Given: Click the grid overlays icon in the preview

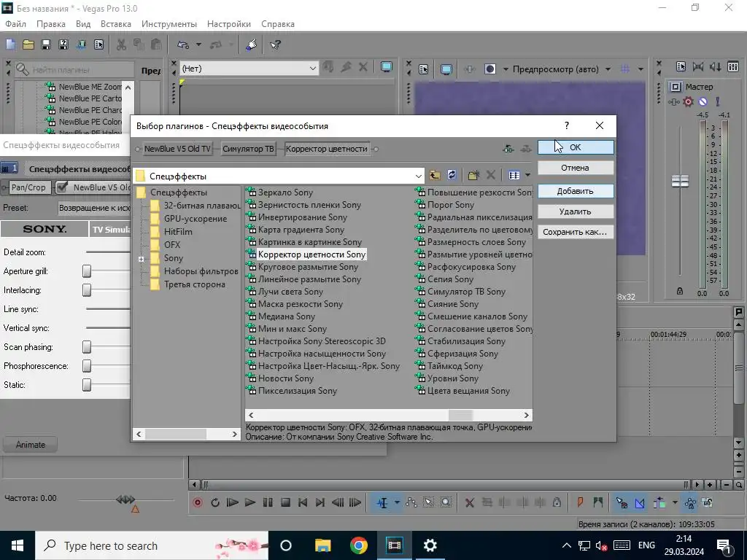Looking at the screenshot, I should 625,69.
